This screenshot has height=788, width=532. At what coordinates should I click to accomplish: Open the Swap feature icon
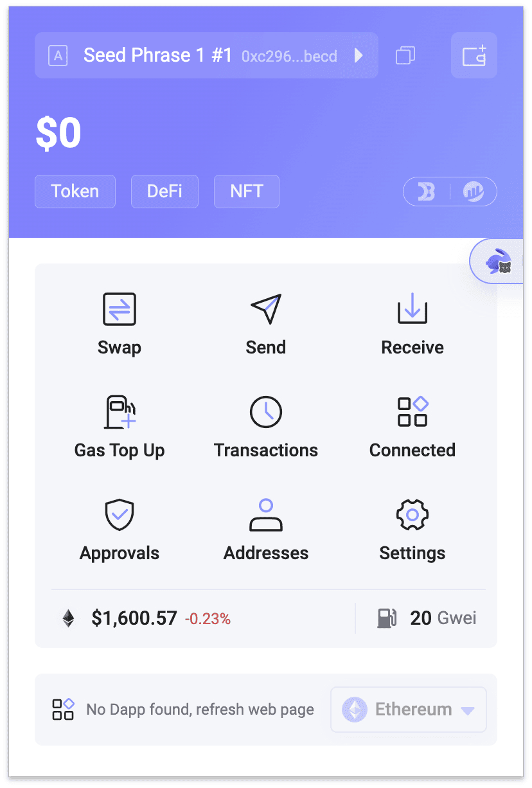[120, 309]
